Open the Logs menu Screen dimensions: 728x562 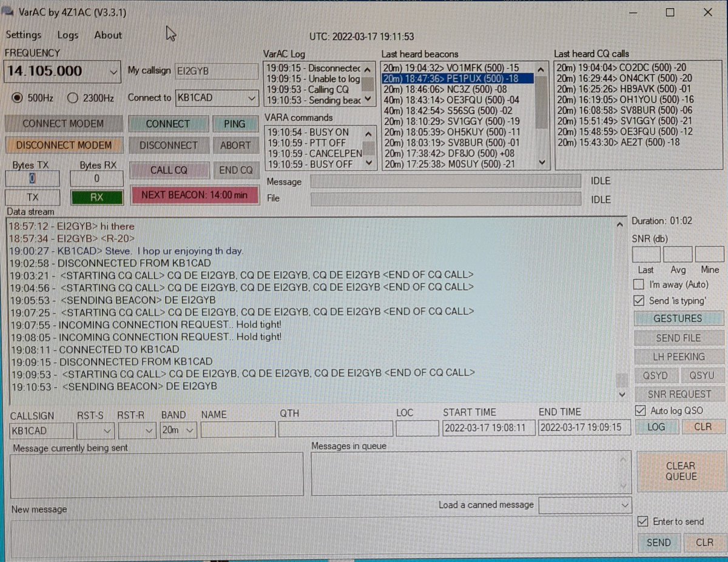click(x=67, y=35)
